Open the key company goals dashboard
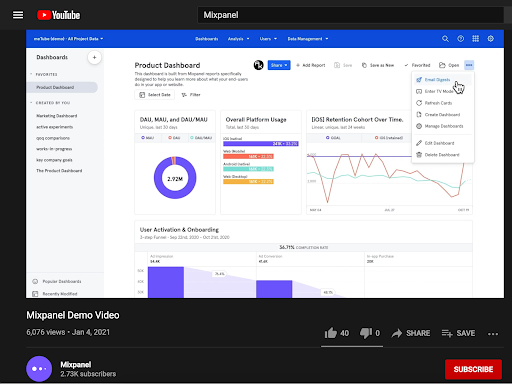This screenshot has width=512, height=384. click(54, 160)
